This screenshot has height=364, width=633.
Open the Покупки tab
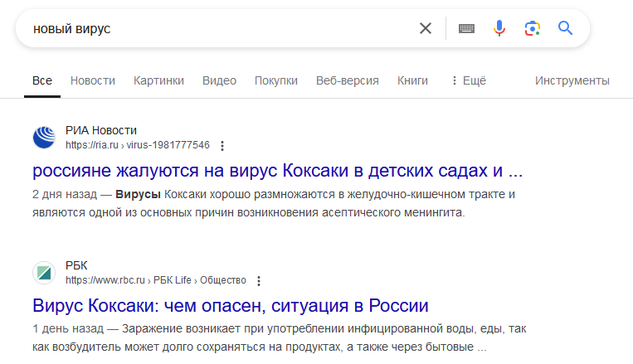pyautogui.click(x=275, y=80)
